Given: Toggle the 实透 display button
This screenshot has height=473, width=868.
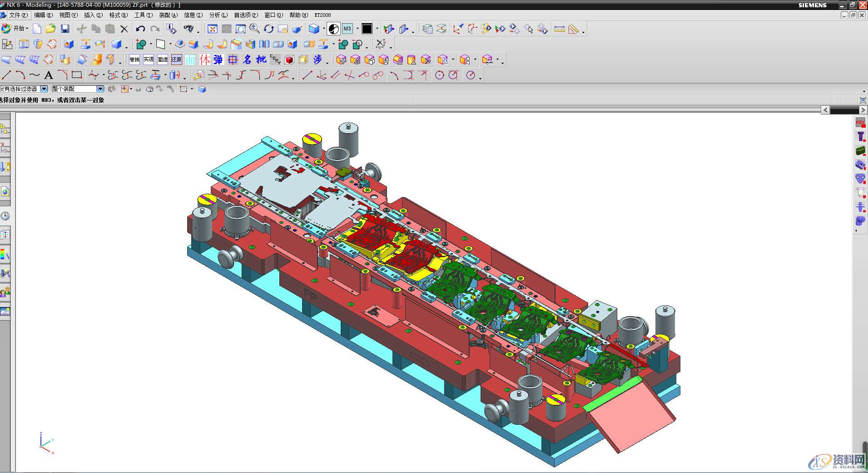Looking at the screenshot, I should coord(149,60).
